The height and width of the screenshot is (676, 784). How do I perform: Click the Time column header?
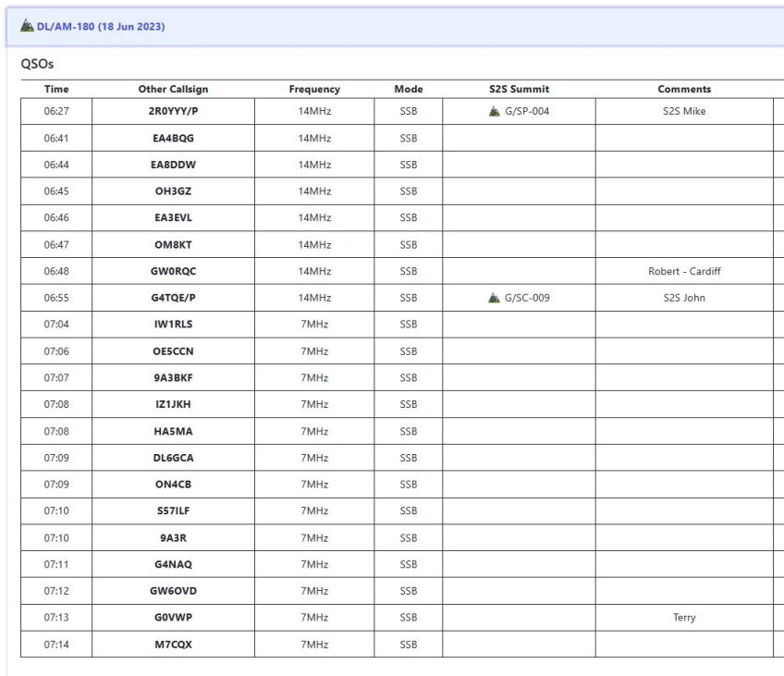tap(56, 89)
